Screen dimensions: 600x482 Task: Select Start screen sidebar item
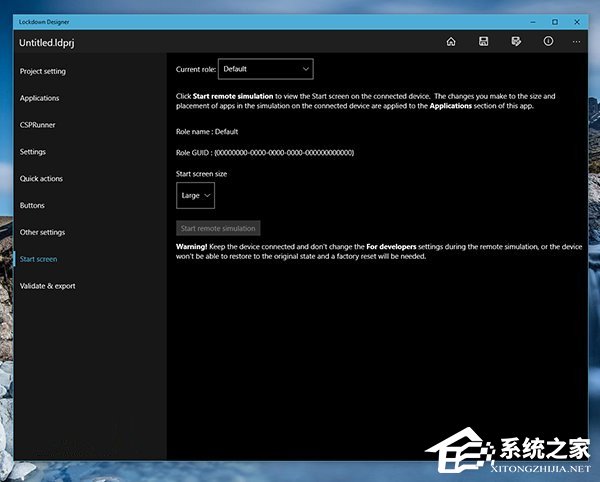[x=38, y=259]
